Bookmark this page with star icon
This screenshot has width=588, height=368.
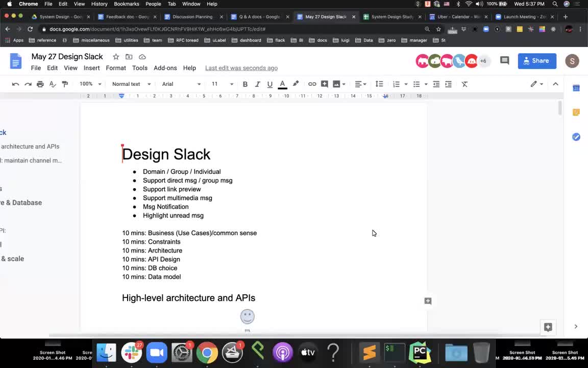point(438,29)
